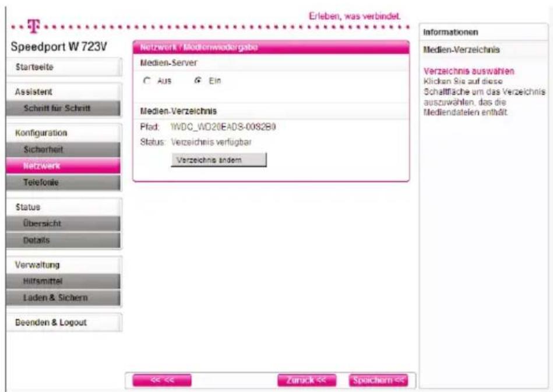This screenshot has width=553, height=392.
Task: Click the Verzeichnis ändern button
Action: (x=219, y=160)
